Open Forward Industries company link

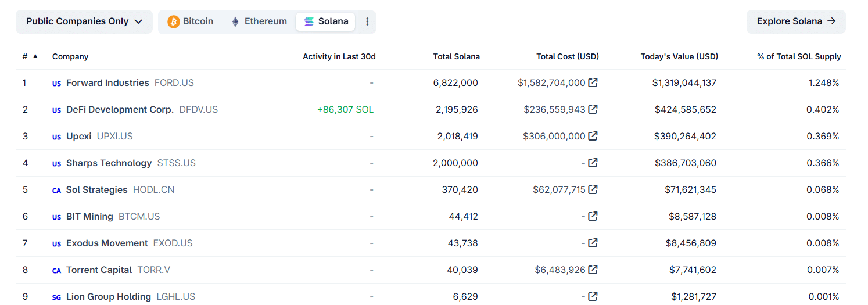tap(107, 82)
